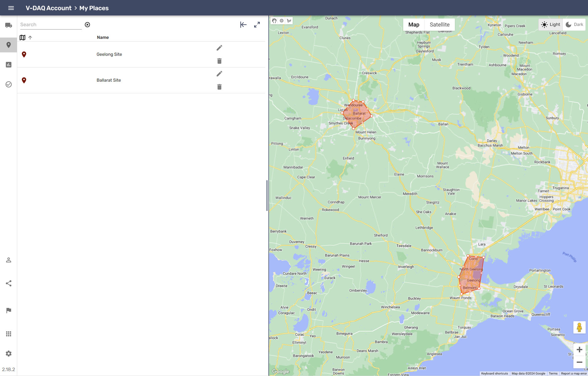588x376 pixels.
Task: Open Report a map error link
Action: point(574,374)
